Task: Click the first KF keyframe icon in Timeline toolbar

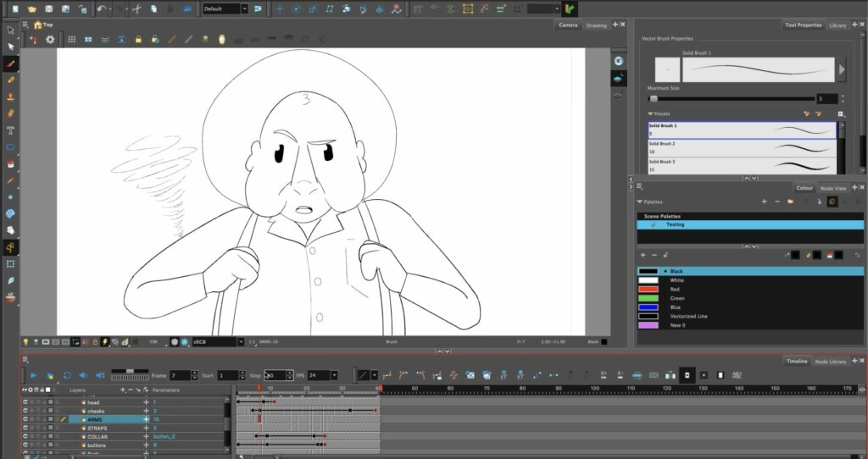Action: click(x=504, y=375)
